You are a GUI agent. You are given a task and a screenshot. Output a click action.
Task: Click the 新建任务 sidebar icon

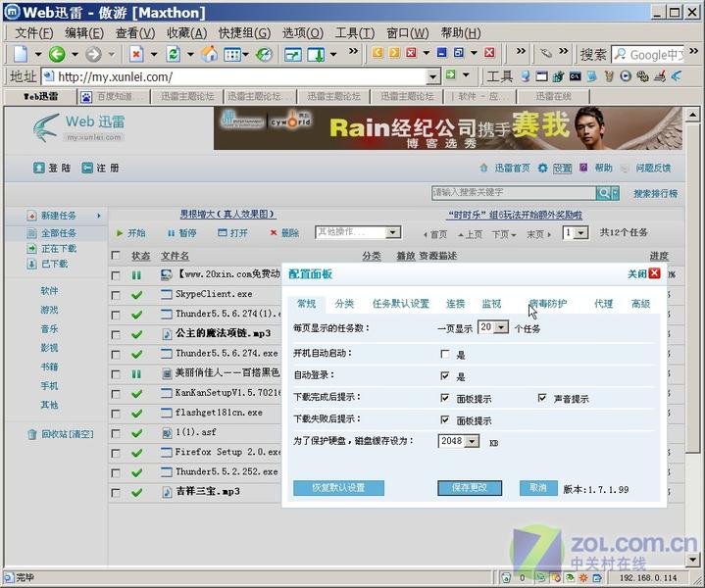click(31, 216)
